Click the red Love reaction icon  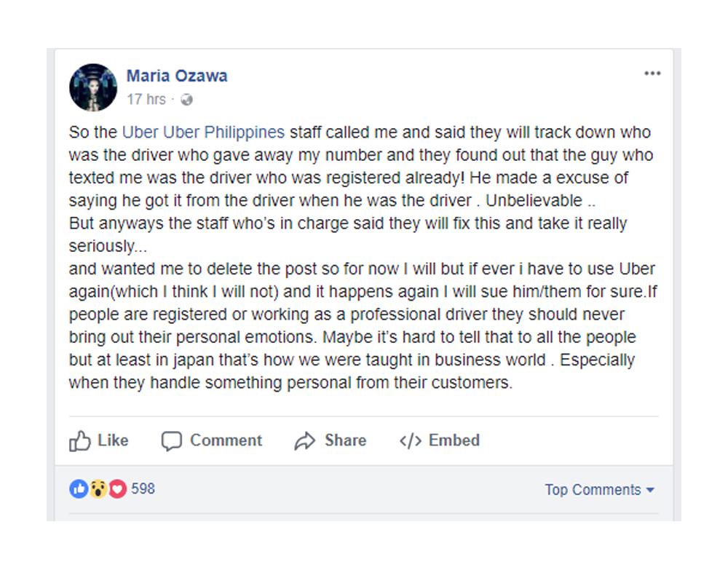click(117, 489)
